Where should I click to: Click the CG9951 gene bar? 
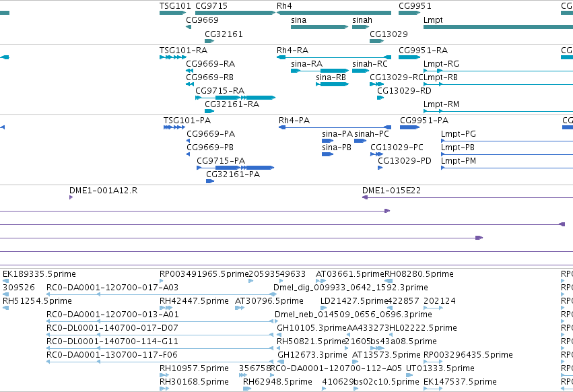[409, 13]
